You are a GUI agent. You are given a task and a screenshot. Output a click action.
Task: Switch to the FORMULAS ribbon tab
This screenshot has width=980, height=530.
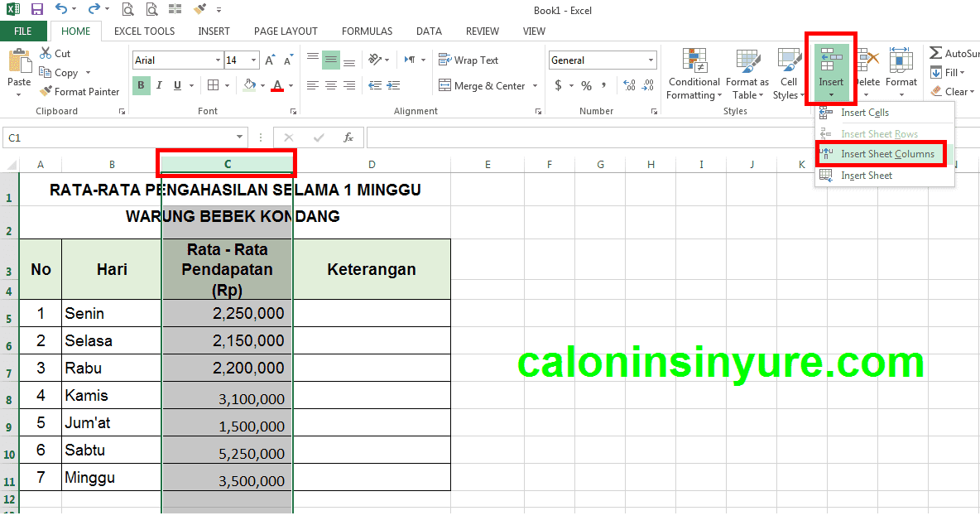367,31
